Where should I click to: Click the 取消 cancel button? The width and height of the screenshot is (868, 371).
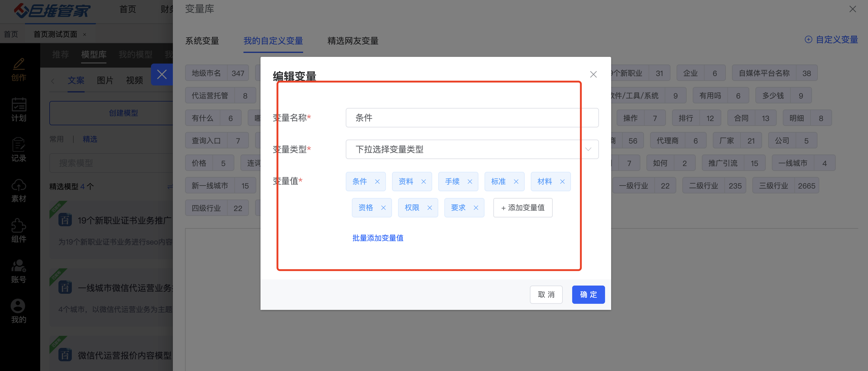pyautogui.click(x=546, y=295)
